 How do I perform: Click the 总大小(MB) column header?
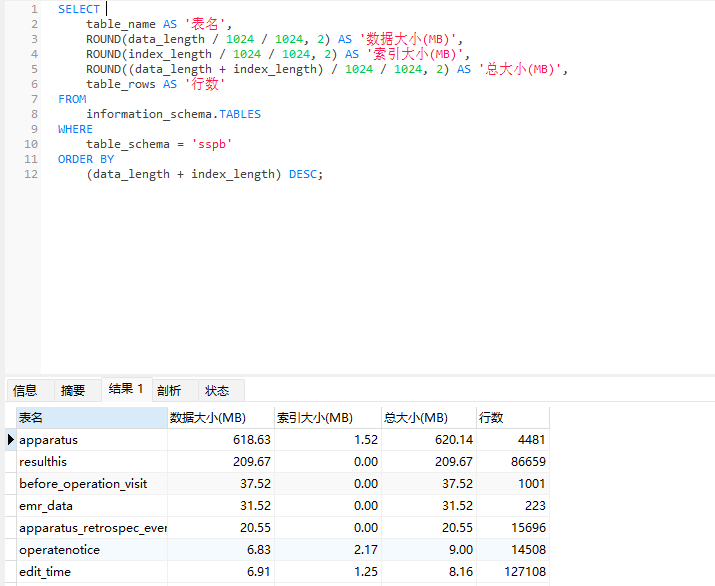429,418
